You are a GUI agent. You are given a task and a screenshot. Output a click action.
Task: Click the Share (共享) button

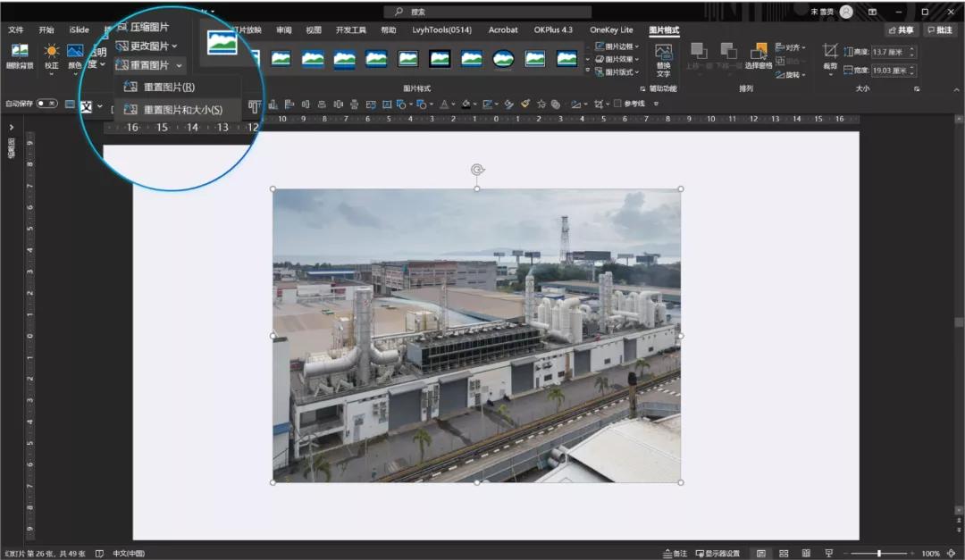click(901, 29)
